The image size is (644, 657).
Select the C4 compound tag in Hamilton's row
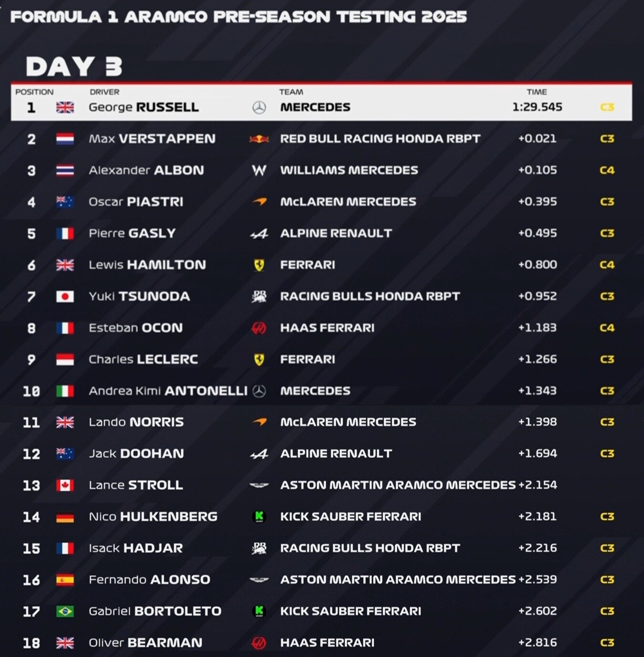pos(607,265)
